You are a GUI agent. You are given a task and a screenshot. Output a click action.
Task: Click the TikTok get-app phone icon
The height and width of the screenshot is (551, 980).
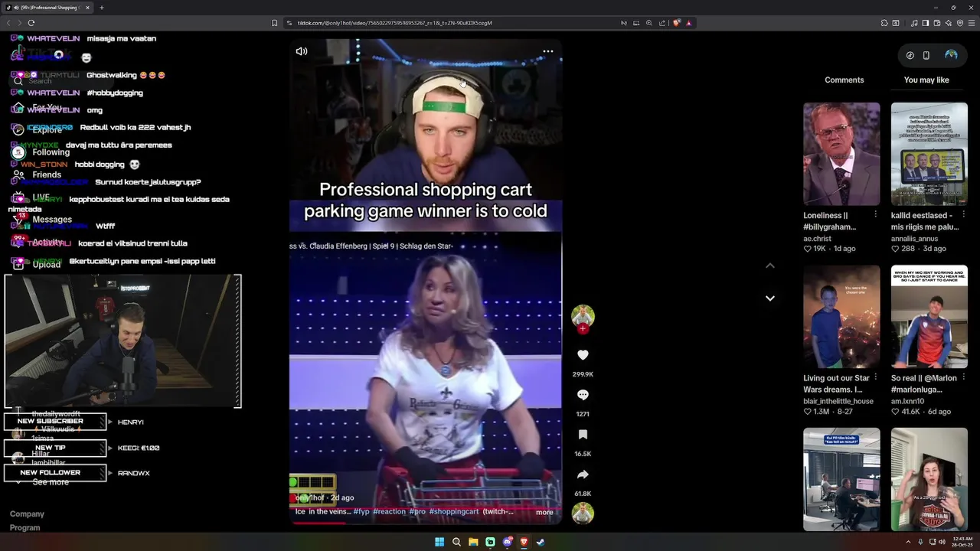coord(926,55)
